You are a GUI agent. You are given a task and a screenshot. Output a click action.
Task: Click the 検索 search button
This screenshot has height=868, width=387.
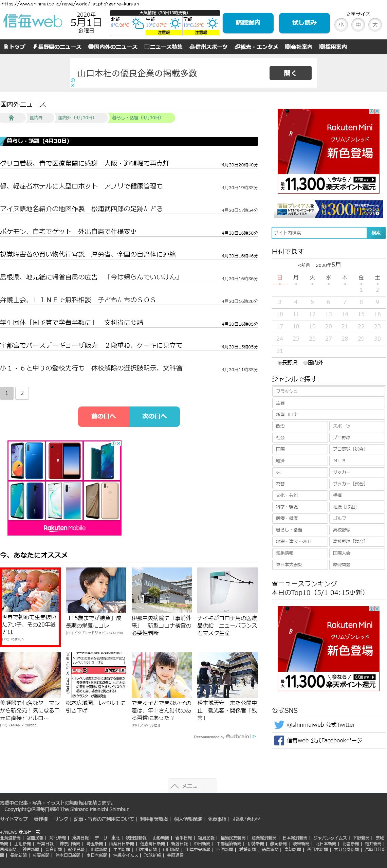pos(376,233)
